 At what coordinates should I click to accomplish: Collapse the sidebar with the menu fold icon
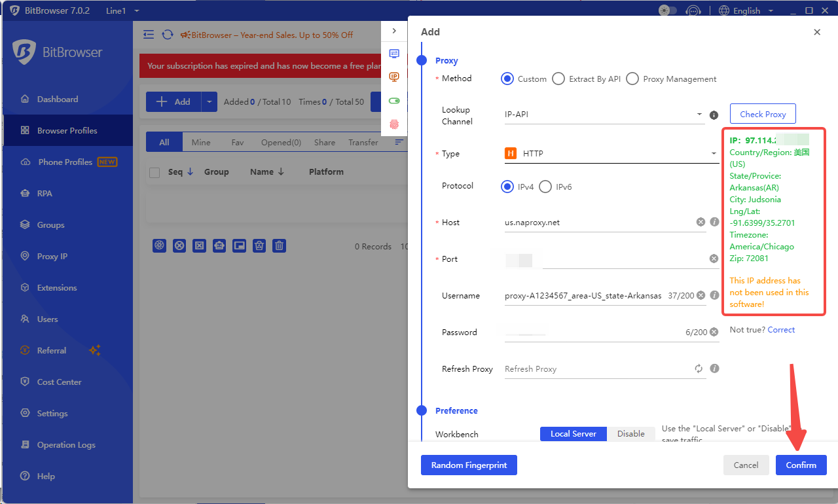pyautogui.click(x=149, y=35)
